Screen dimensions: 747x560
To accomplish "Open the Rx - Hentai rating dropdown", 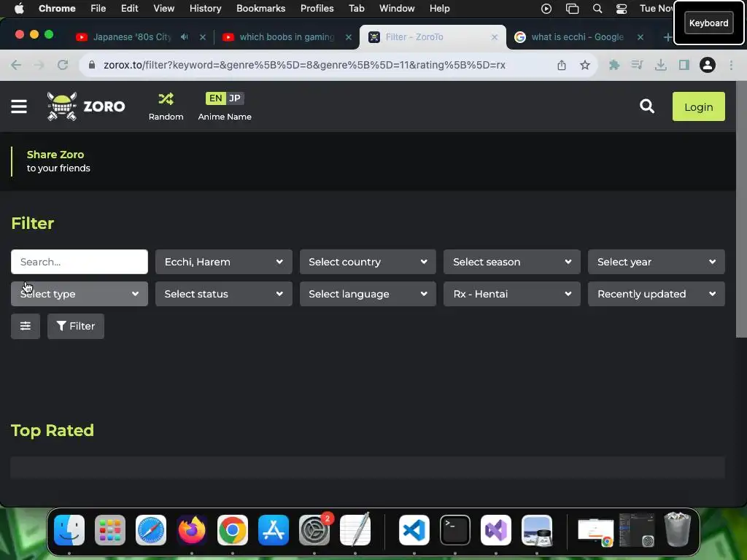I will pyautogui.click(x=511, y=294).
